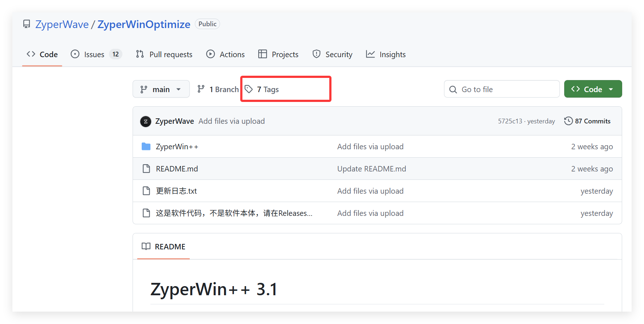
Task: Open 更新日志.txt commit message Add files via upload
Action: [x=370, y=191]
